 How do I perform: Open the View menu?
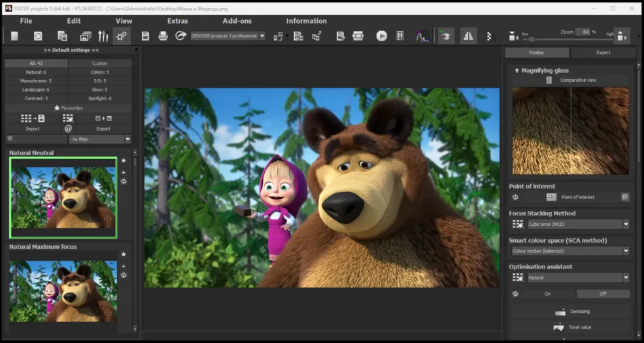click(124, 21)
